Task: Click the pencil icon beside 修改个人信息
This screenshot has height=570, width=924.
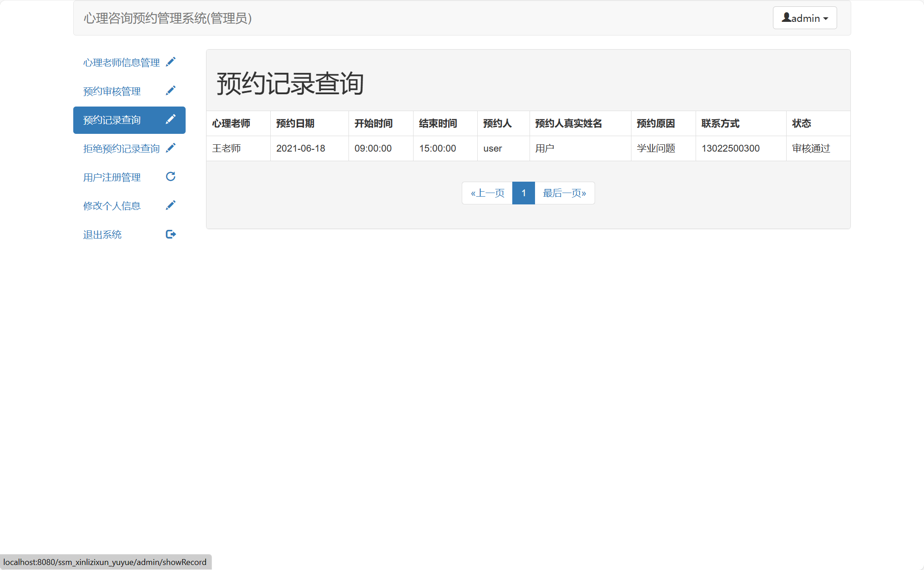Action: pyautogui.click(x=171, y=205)
